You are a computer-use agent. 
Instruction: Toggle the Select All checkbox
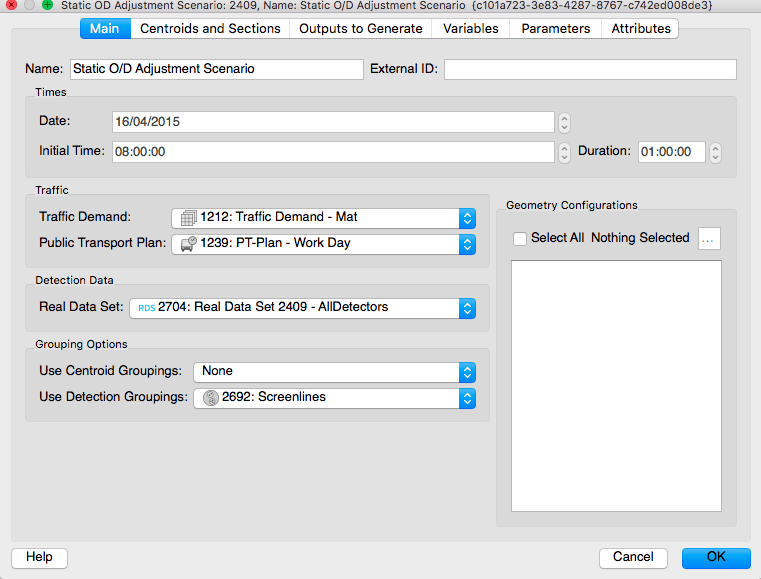click(520, 238)
